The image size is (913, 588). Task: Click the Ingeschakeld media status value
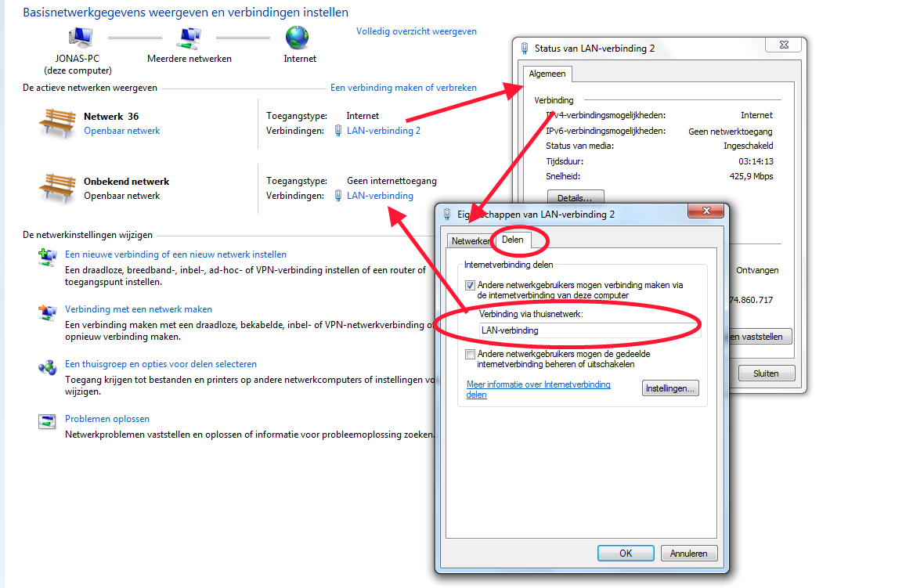coord(749,146)
